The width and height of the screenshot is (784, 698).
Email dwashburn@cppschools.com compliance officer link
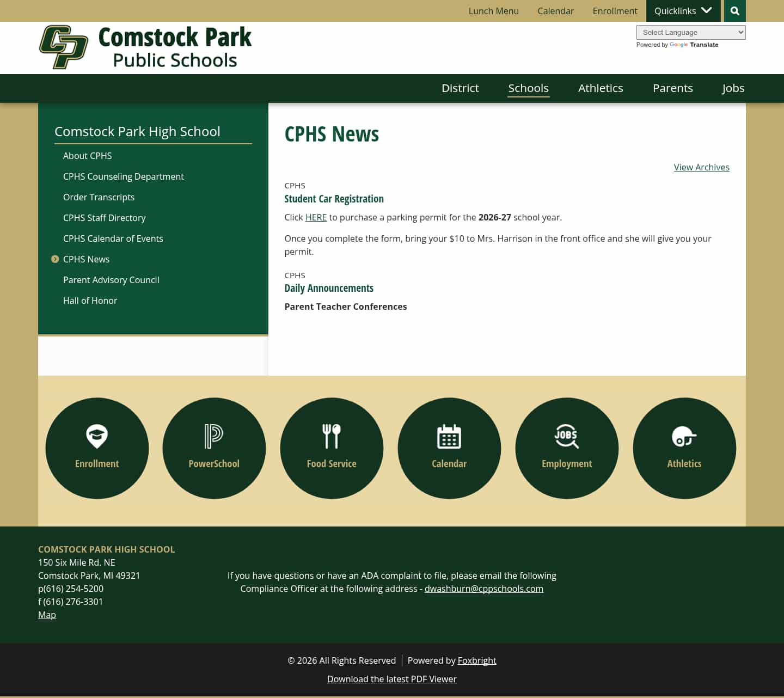(x=484, y=589)
